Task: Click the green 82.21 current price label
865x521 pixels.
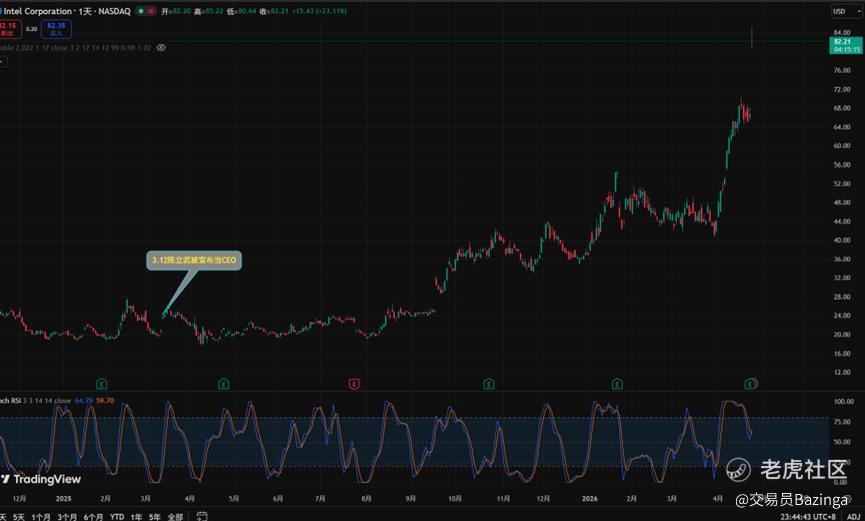Action: point(846,45)
